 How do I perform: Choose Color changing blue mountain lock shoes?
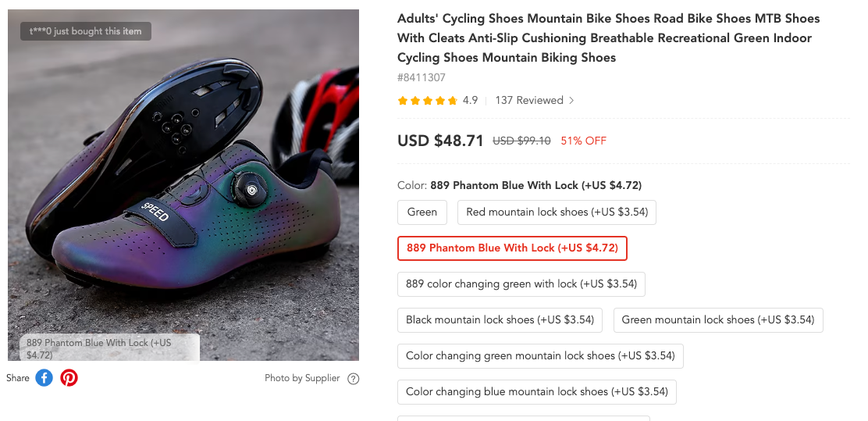coord(537,391)
